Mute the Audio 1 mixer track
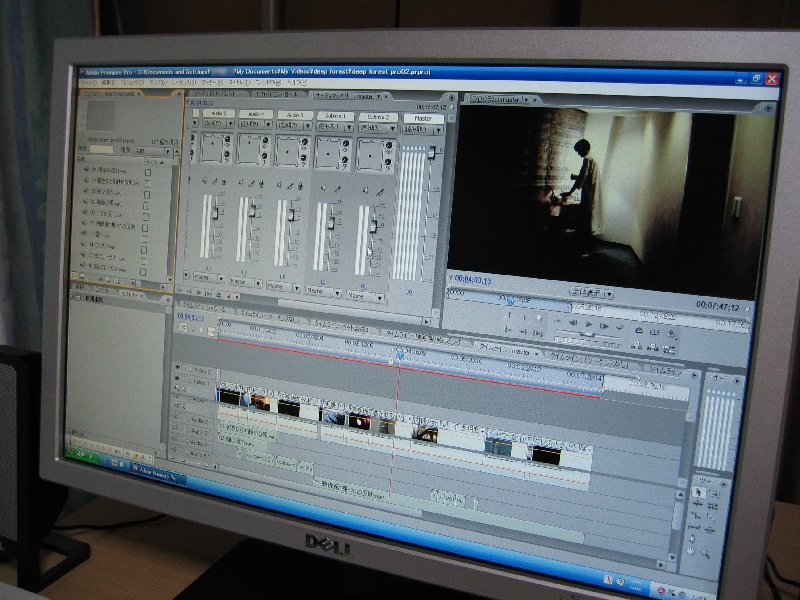Viewport: 800px width, 600px height. (x=204, y=181)
